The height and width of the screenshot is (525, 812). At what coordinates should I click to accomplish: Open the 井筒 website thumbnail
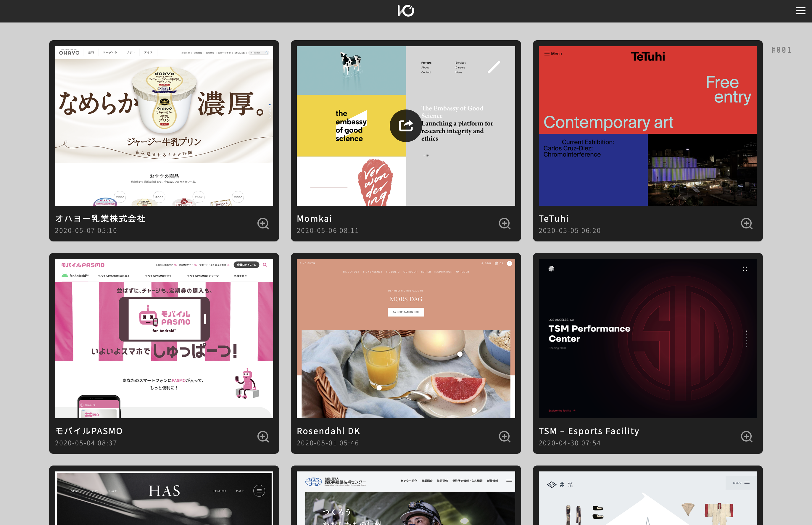coord(648,498)
